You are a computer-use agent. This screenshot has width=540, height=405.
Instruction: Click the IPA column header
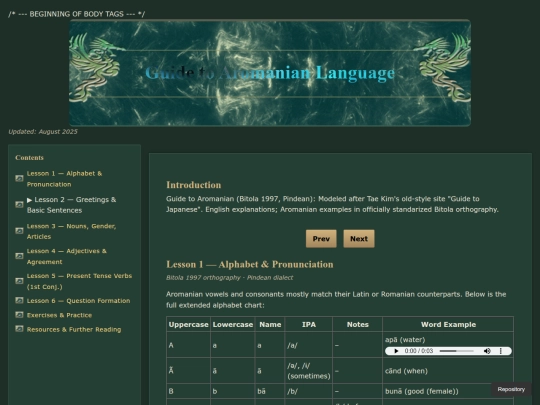click(x=309, y=324)
